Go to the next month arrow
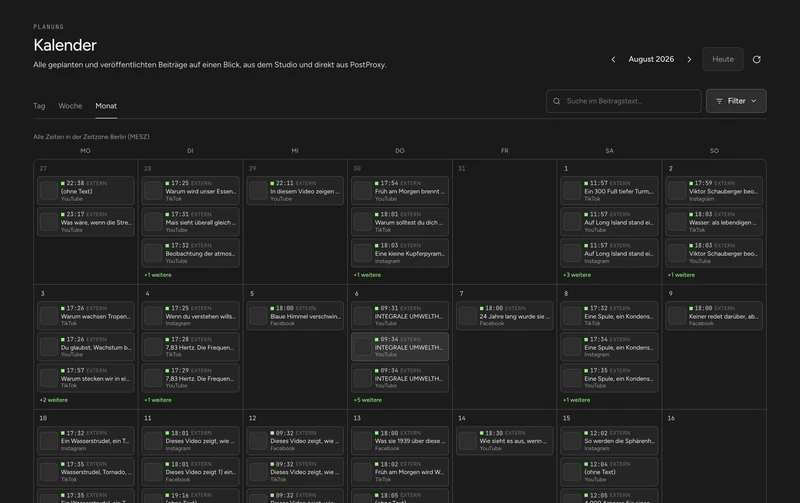The image size is (800, 503). (689, 60)
